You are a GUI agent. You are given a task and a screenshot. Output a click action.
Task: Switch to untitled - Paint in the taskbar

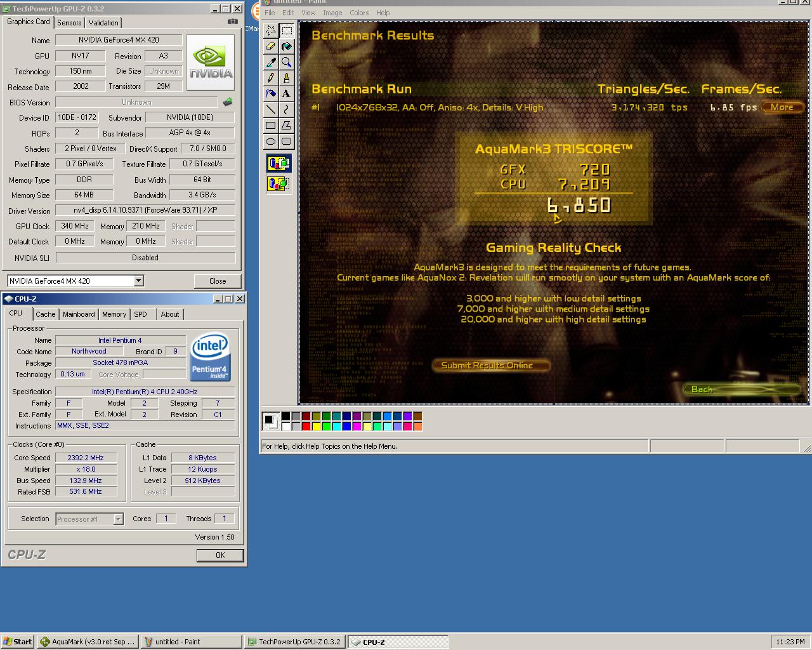click(192, 642)
